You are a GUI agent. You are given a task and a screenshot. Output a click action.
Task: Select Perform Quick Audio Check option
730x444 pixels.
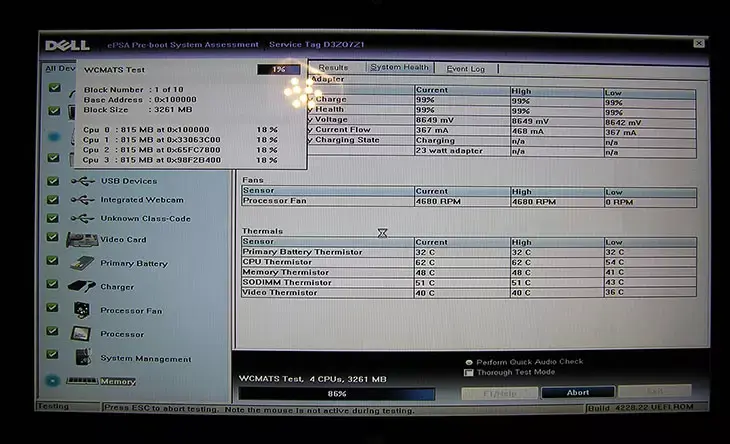click(469, 362)
